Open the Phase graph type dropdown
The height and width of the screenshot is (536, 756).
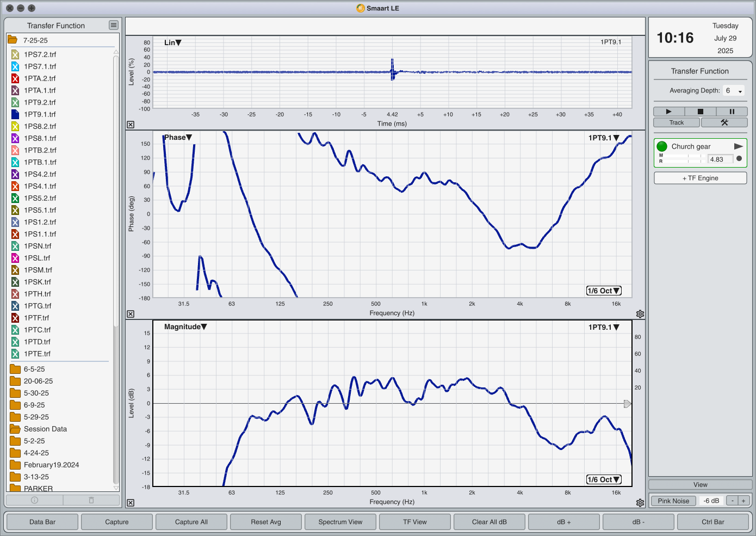178,137
